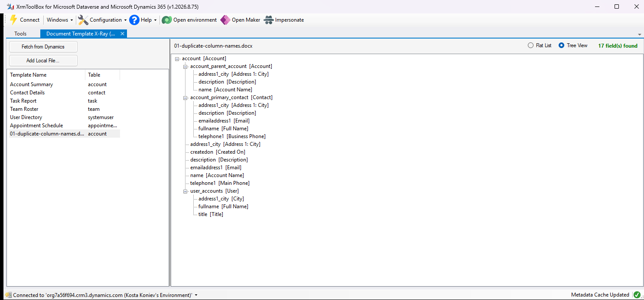
Task: Select the 01-duplicate-column-names template row
Action: pos(64,134)
